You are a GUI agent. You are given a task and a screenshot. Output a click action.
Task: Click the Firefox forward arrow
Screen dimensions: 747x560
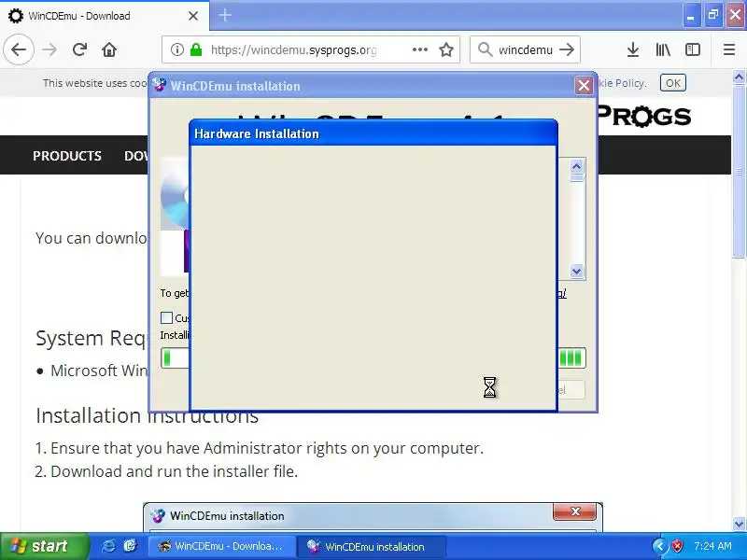pyautogui.click(x=49, y=49)
